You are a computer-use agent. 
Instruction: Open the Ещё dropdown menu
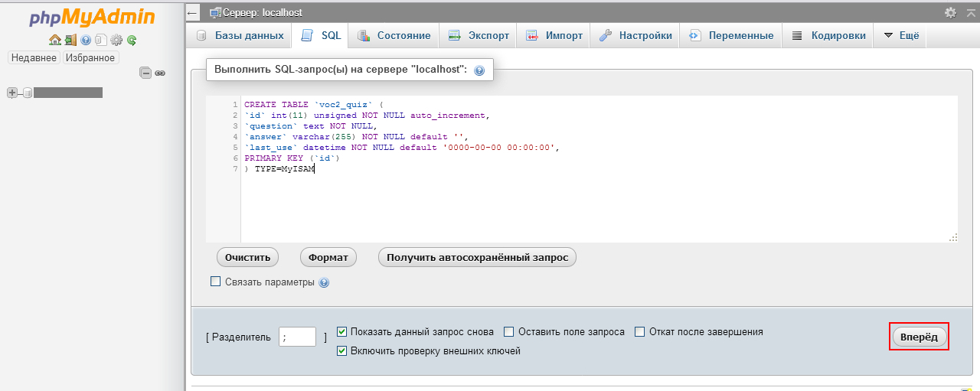click(900, 35)
